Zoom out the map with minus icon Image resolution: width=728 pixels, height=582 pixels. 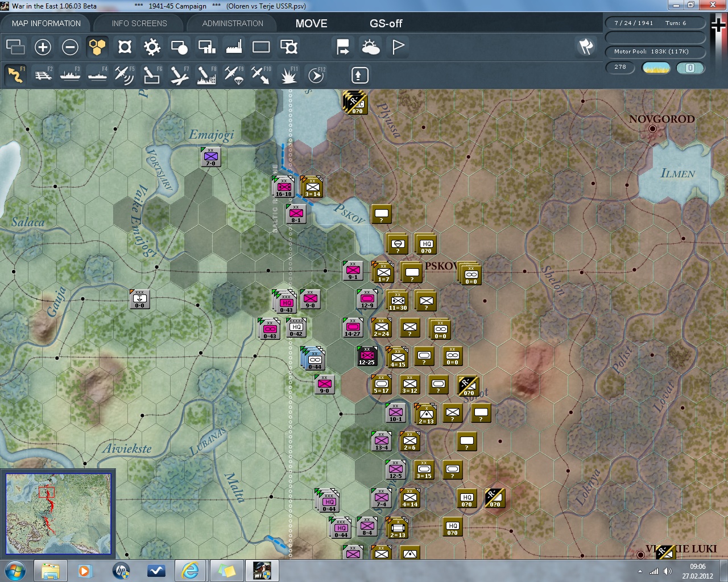[70, 47]
